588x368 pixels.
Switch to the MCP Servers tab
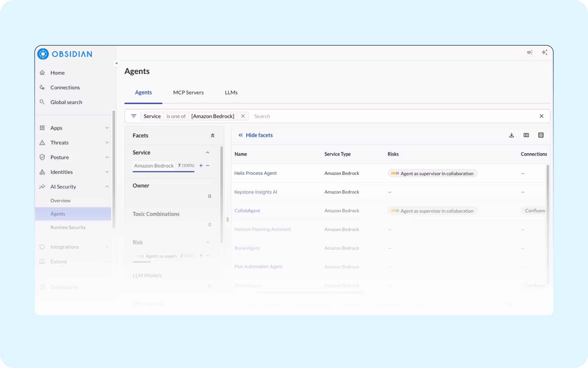tap(188, 92)
